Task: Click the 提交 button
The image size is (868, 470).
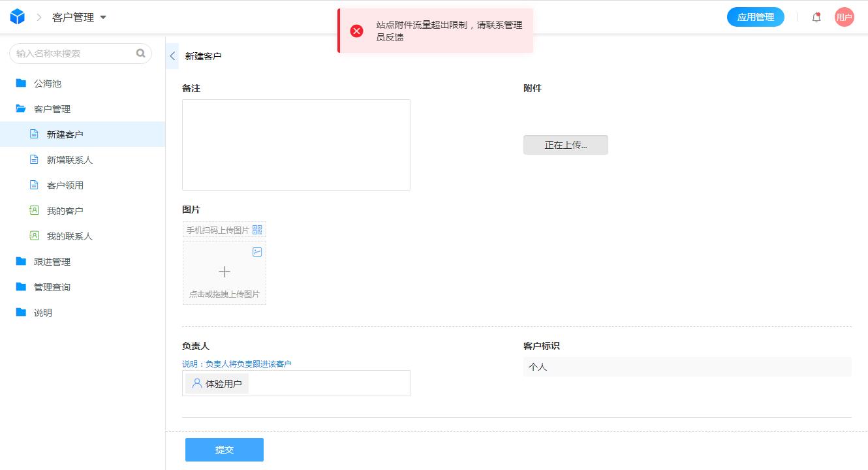Action: tap(224, 449)
